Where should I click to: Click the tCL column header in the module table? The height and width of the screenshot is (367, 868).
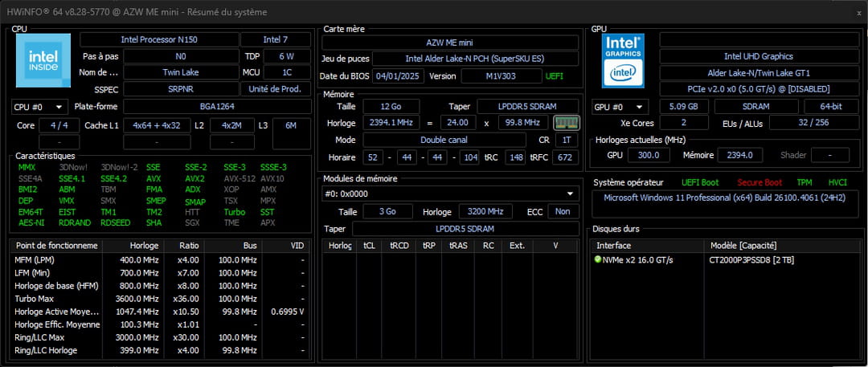click(369, 245)
